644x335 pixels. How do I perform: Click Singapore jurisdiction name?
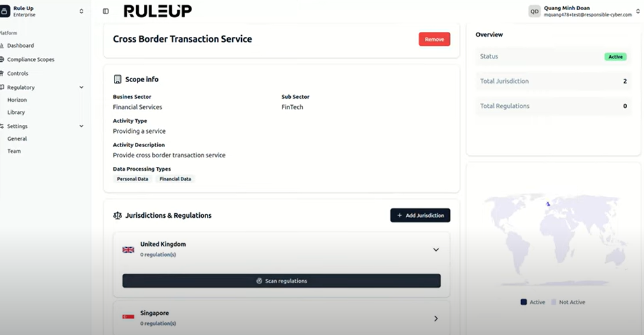click(x=155, y=313)
